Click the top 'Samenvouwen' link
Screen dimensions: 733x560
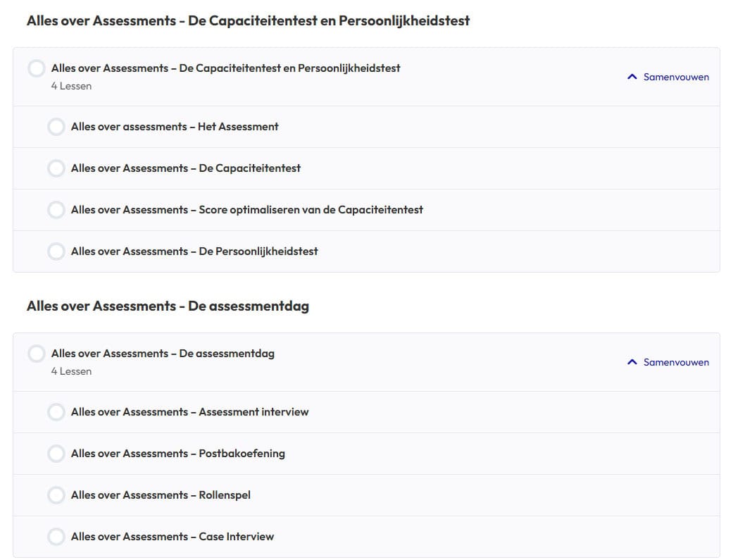(x=675, y=77)
